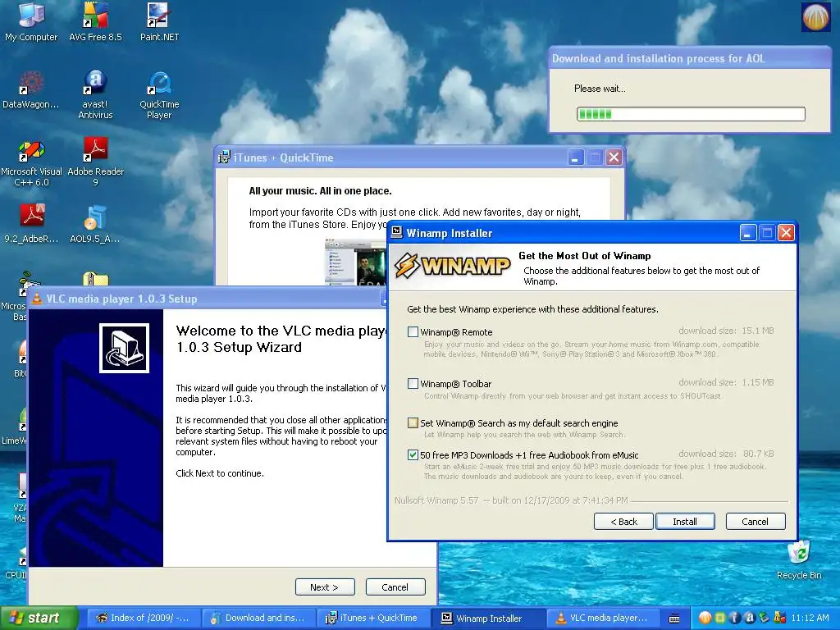Click the green square tray icon
This screenshot has height=630, width=840.
point(720,618)
